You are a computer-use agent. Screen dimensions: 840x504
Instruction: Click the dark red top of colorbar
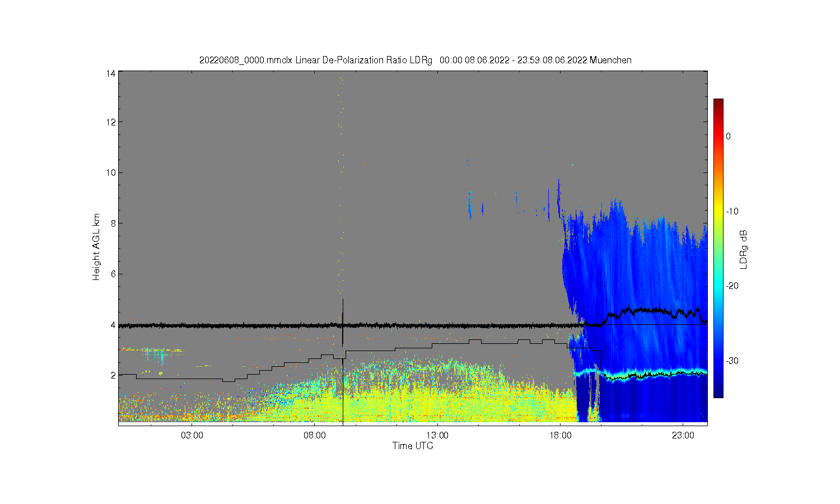point(718,104)
